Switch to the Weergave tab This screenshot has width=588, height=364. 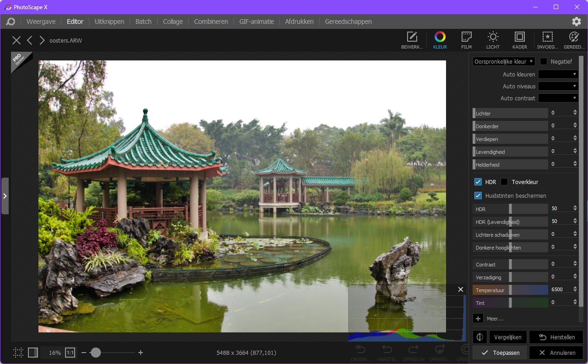tap(41, 22)
